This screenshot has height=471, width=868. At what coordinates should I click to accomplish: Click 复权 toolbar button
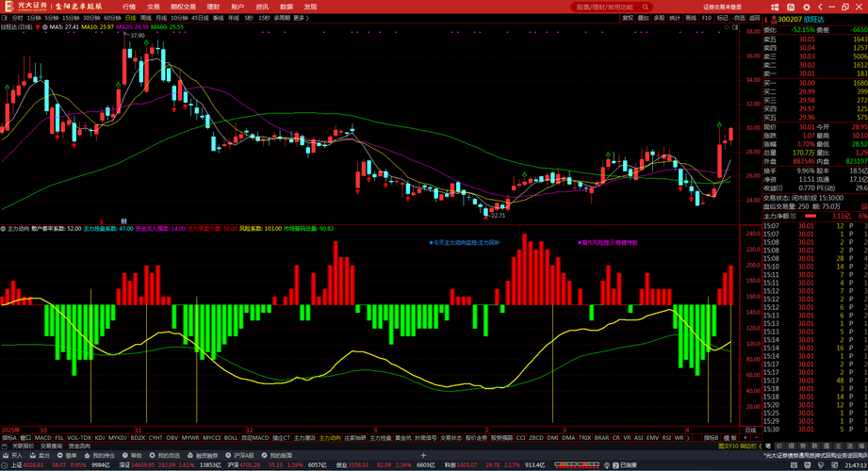[627, 18]
